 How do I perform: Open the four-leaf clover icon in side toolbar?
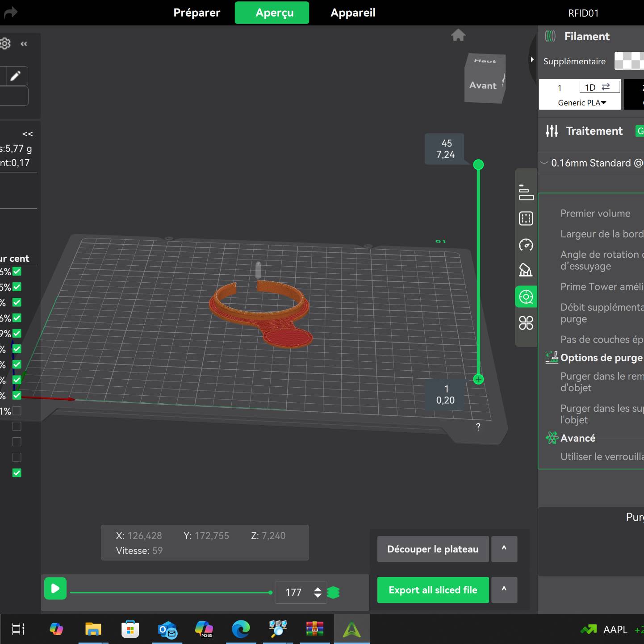tap(526, 322)
